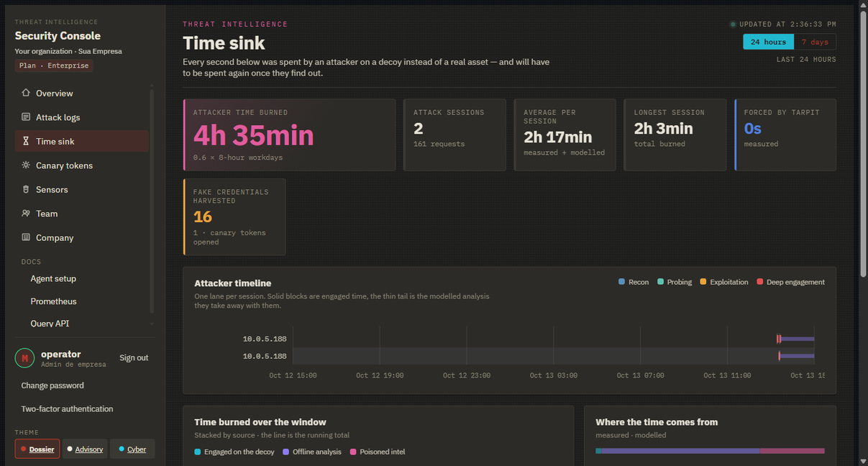Click the Longest session card
The width and height of the screenshot is (868, 466).
(x=675, y=134)
